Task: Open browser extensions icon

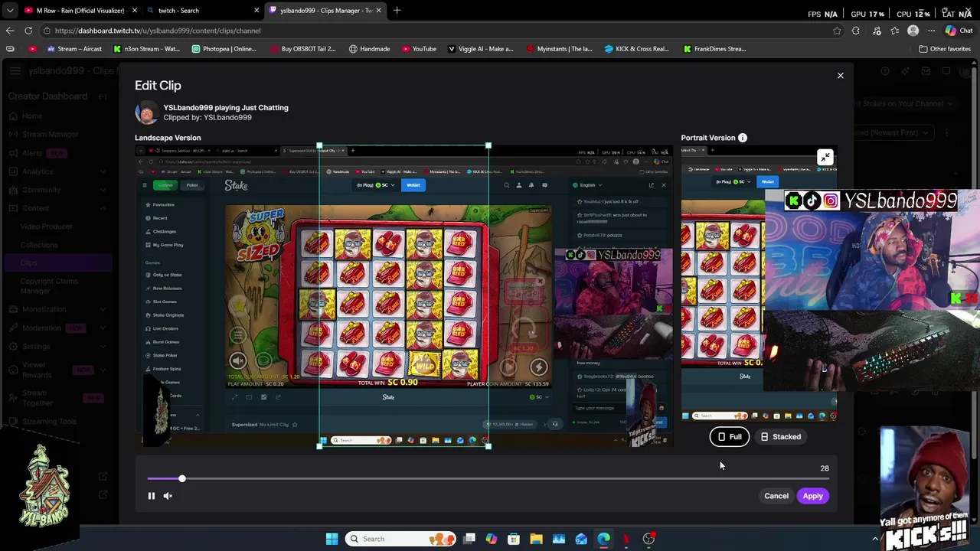Action: (x=855, y=31)
